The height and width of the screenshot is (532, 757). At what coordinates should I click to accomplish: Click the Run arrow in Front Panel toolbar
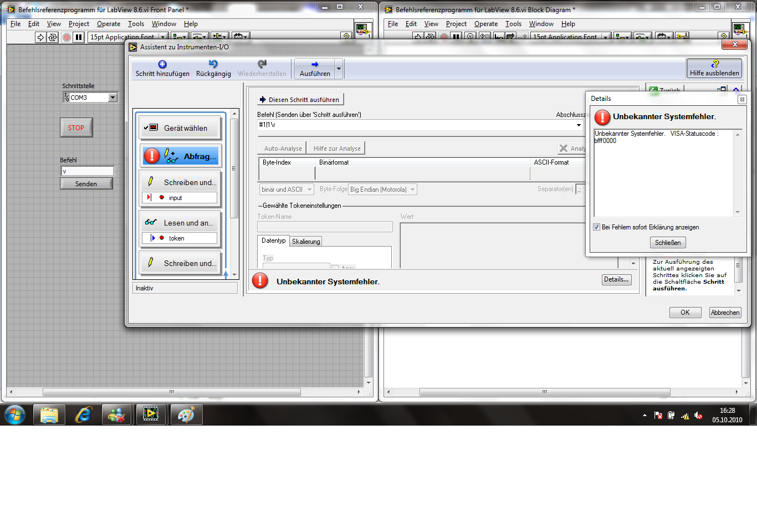(x=40, y=37)
